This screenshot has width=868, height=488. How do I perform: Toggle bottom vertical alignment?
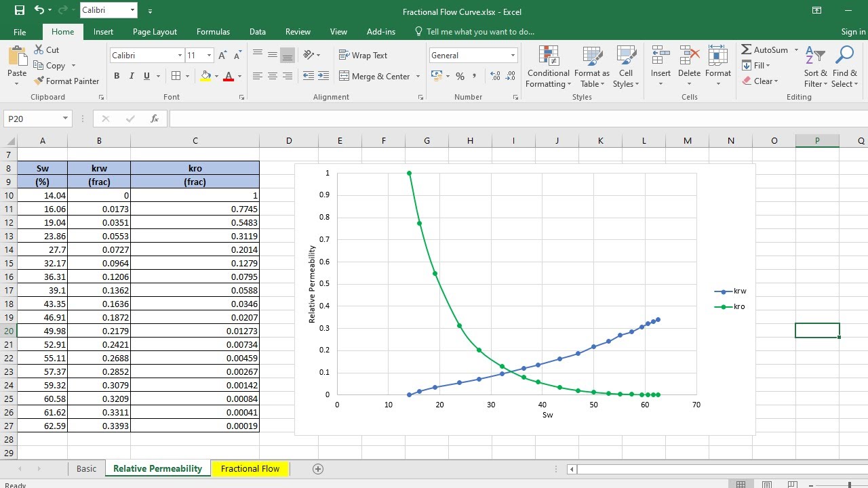pyautogui.click(x=288, y=55)
